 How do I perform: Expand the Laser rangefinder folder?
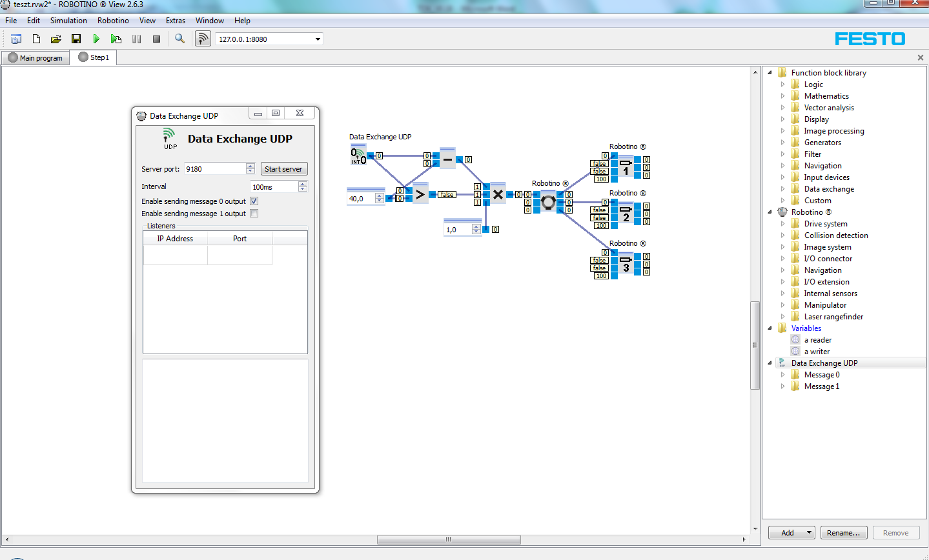782,317
